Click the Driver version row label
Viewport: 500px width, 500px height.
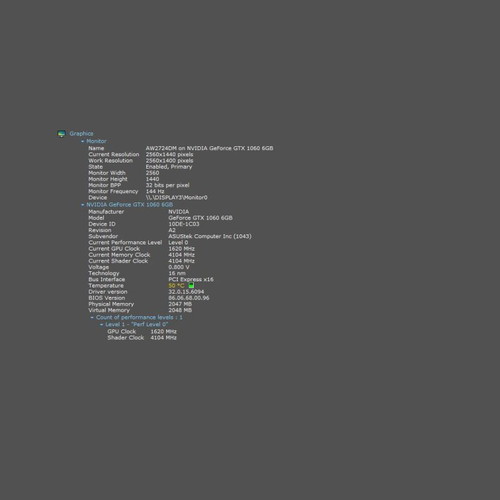108,292
